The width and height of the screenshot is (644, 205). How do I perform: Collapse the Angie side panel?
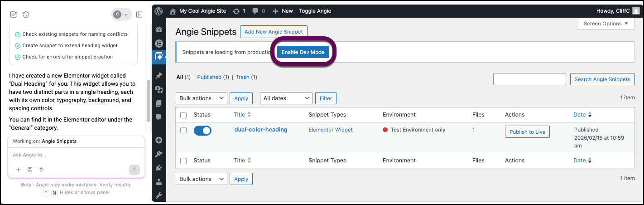pyautogui.click(x=139, y=15)
